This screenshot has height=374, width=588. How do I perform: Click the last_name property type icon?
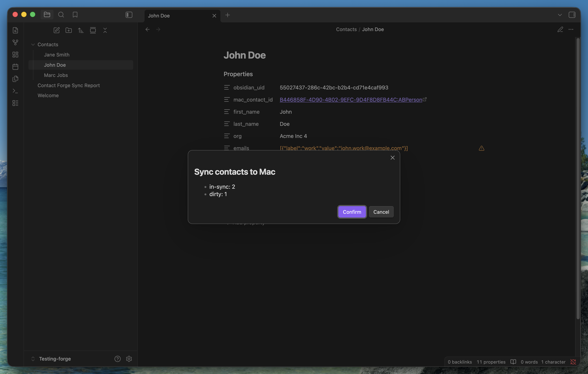click(x=227, y=124)
